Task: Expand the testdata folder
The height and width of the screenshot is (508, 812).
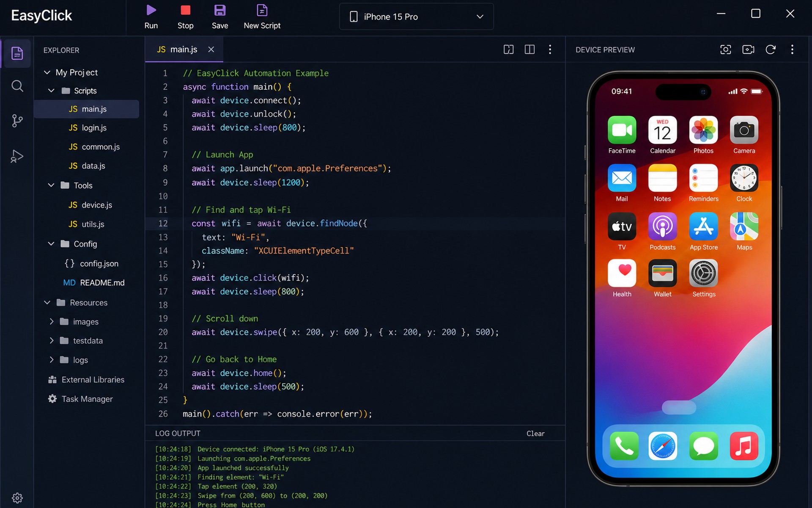Action: point(51,340)
